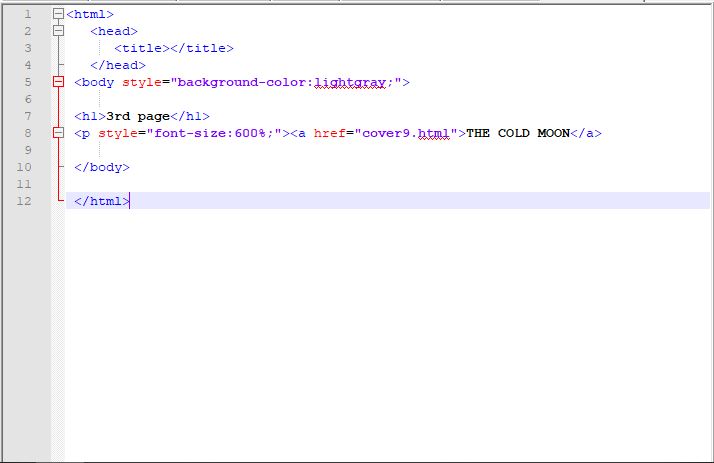
Task: Click line number 8 in the margin
Action: click(x=26, y=133)
